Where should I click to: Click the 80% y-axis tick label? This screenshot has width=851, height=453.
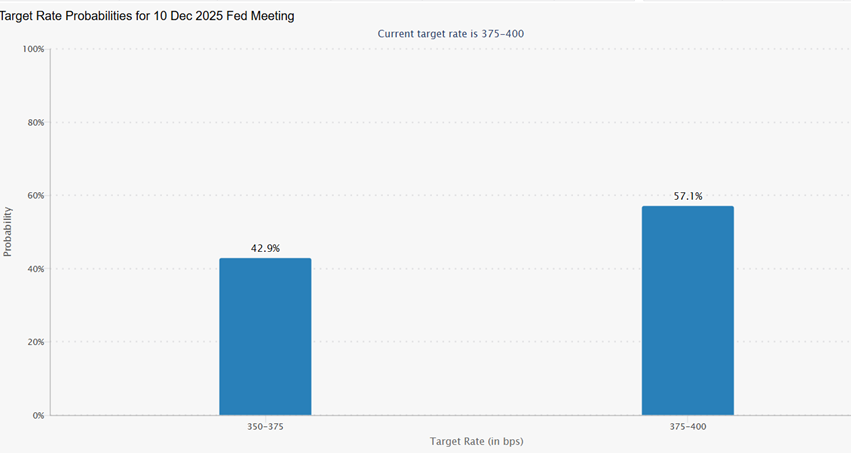(x=34, y=122)
